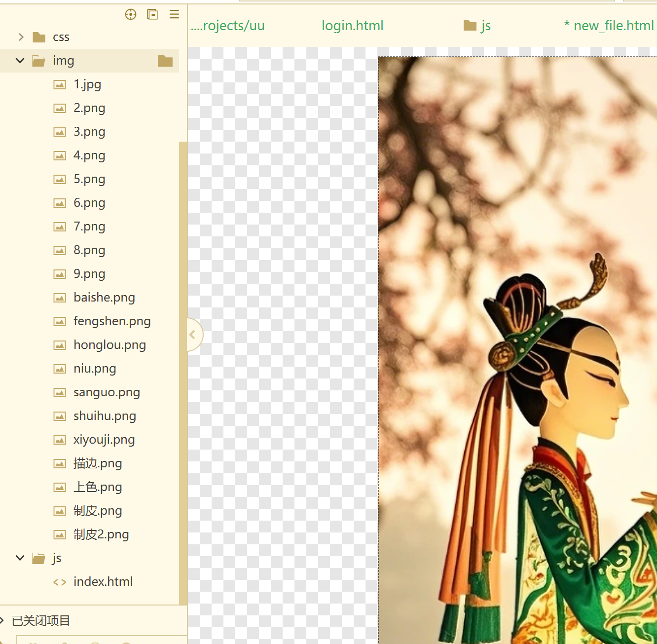Viewport: 657px width, 644px height.
Task: Open file 8.png
Action: point(89,250)
